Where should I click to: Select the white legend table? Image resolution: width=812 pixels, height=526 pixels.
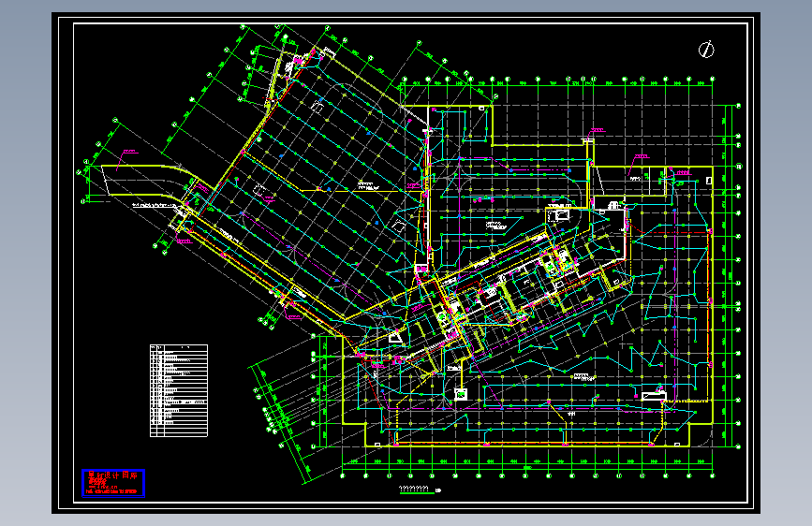click(179, 391)
